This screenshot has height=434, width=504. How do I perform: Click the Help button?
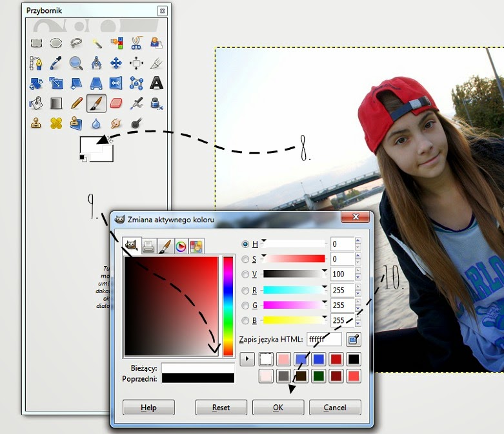click(148, 408)
